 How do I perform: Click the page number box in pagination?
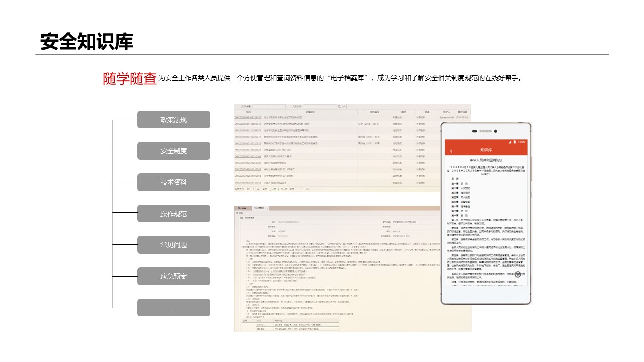pyautogui.click(x=300, y=189)
